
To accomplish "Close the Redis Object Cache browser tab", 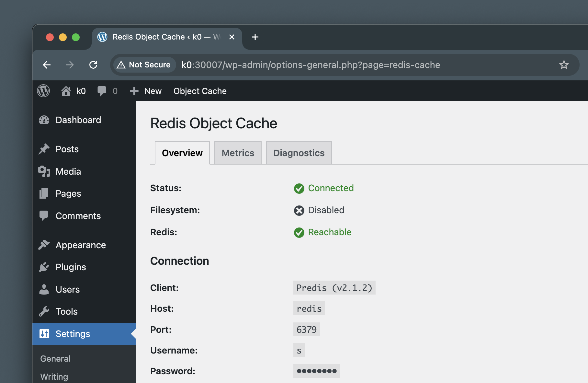I will click(232, 37).
